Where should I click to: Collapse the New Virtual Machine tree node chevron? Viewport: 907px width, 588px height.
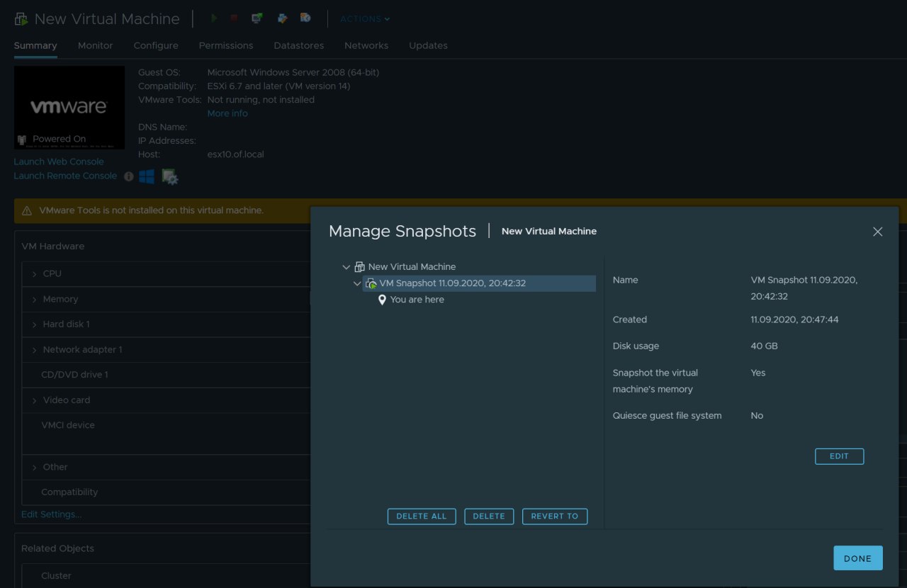(x=346, y=267)
